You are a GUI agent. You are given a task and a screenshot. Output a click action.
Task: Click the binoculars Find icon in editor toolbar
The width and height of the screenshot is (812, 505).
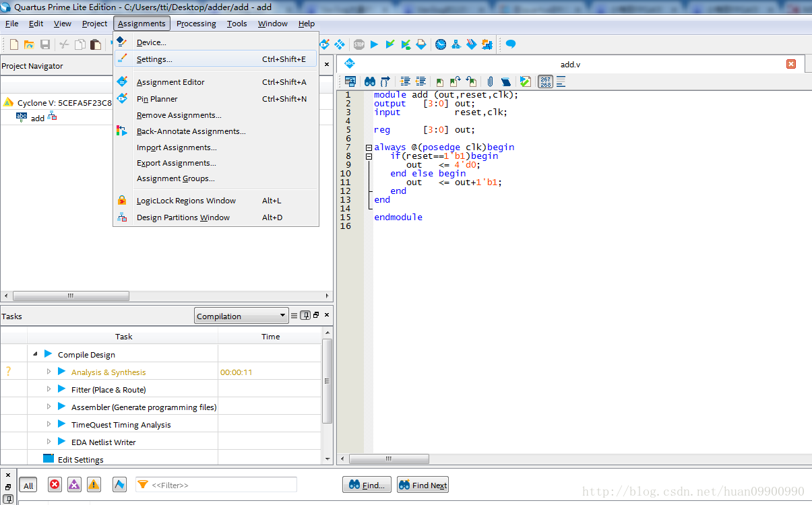370,81
